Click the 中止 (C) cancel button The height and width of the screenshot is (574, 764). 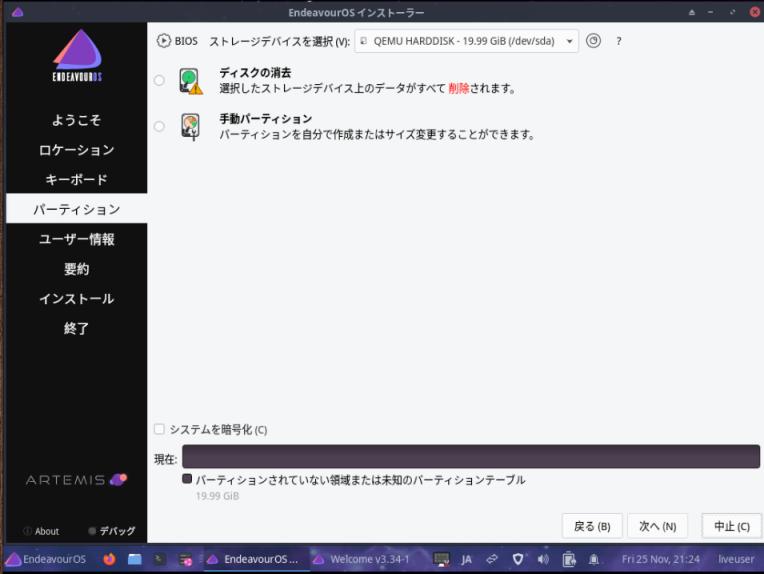point(731,526)
